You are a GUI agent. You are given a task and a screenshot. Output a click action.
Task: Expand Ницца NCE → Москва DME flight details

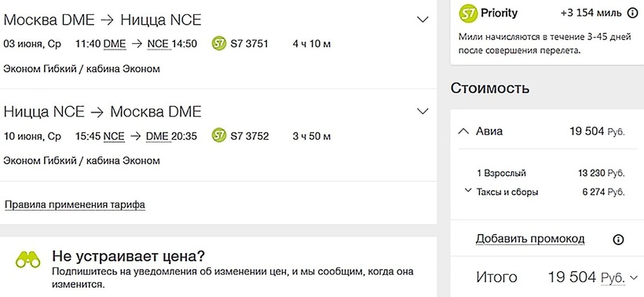(423, 112)
